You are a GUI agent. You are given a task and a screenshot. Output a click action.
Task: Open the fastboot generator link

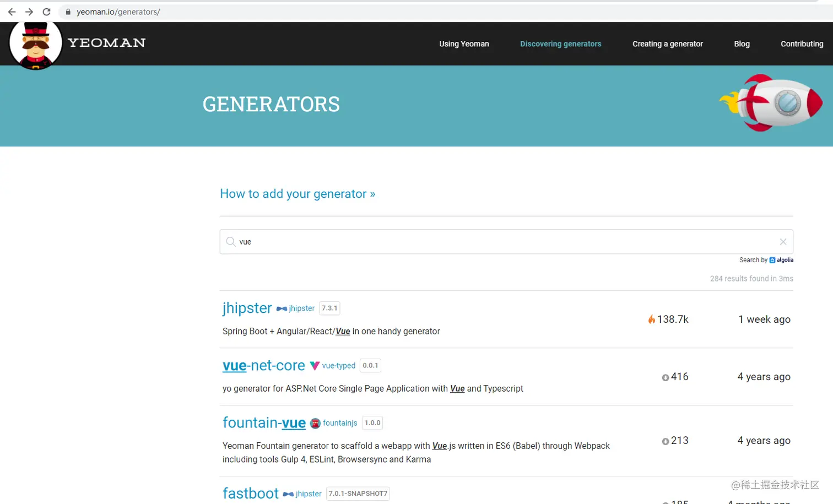point(251,494)
